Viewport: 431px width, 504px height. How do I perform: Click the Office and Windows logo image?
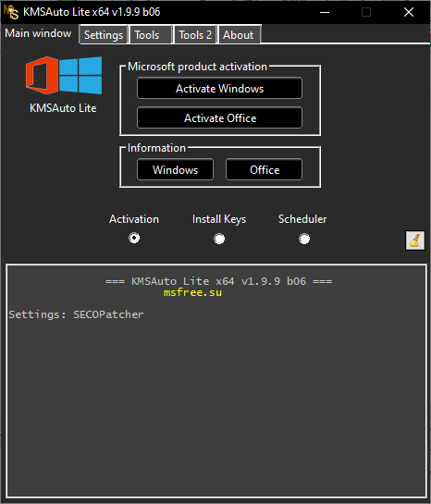64,75
